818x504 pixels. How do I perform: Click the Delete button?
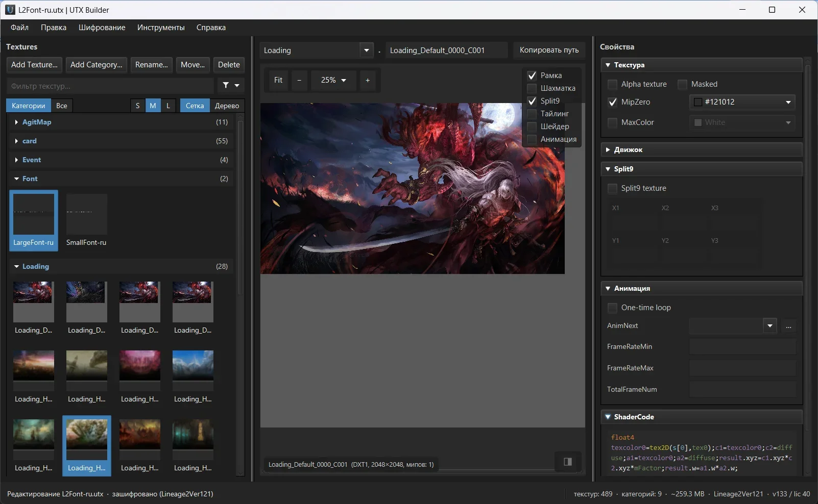point(229,65)
